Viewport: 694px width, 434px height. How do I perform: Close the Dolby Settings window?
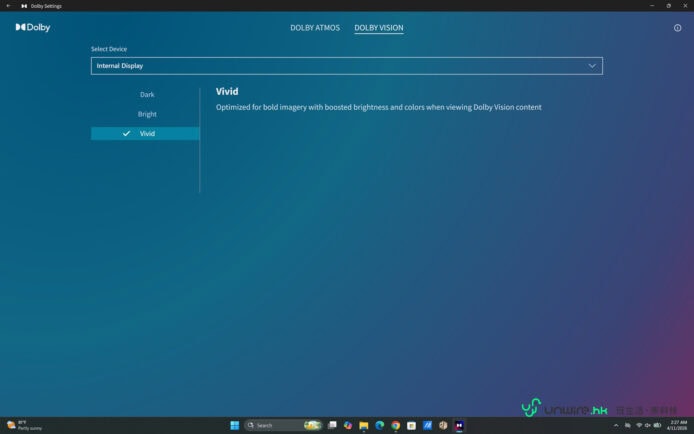pos(685,6)
